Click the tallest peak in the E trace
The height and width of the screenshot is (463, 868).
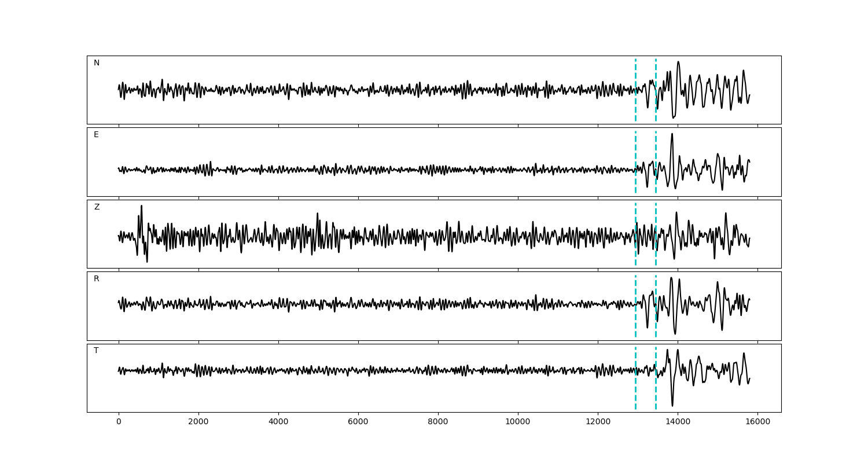click(x=672, y=134)
